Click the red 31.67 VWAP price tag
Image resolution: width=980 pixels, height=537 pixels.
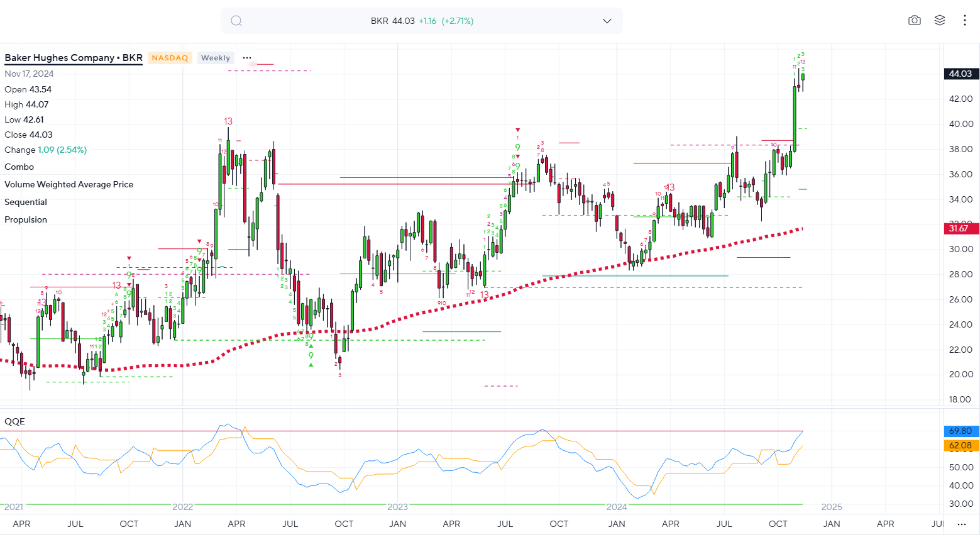coord(961,228)
